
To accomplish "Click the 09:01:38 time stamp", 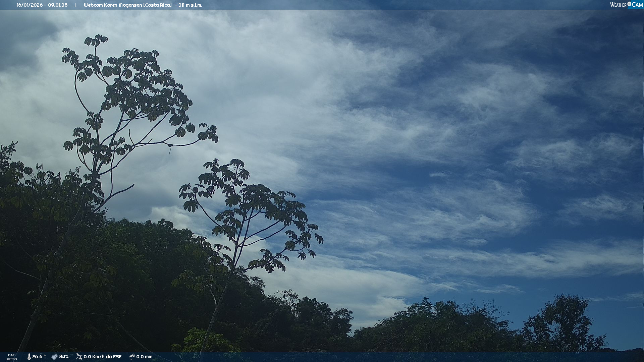I will coord(58,5).
